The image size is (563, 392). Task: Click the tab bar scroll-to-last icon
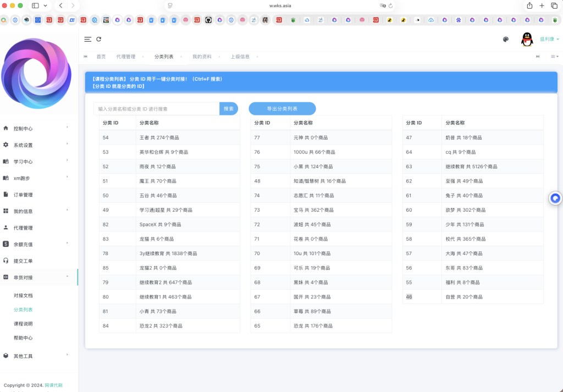pyautogui.click(x=538, y=57)
